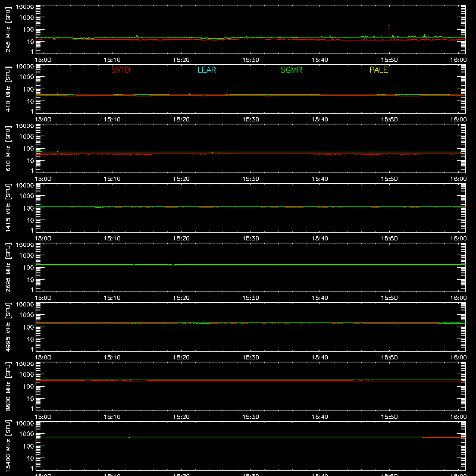Click 15:40 under the 610 MHz plot
The image size is (476, 476).
tap(320, 179)
